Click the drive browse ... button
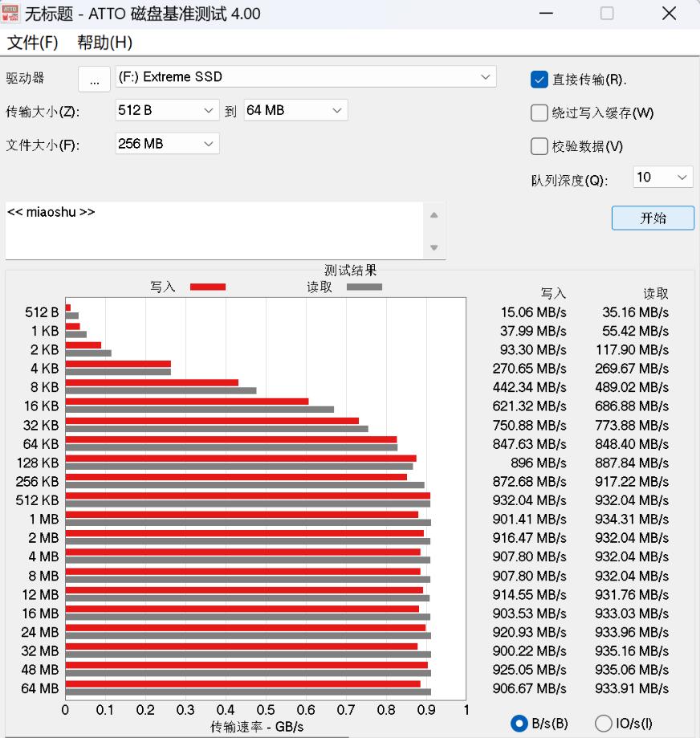 pyautogui.click(x=94, y=79)
